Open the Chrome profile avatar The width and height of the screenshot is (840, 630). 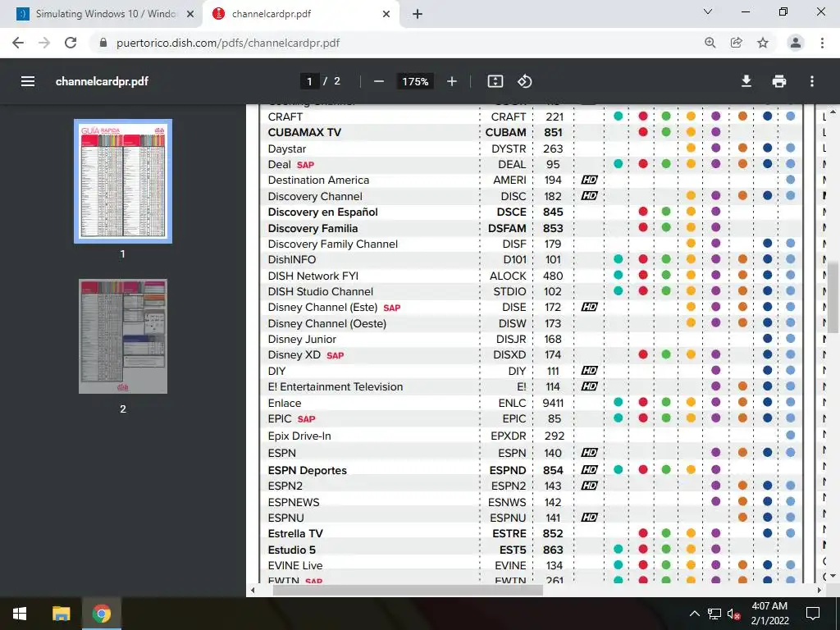pyautogui.click(x=796, y=43)
